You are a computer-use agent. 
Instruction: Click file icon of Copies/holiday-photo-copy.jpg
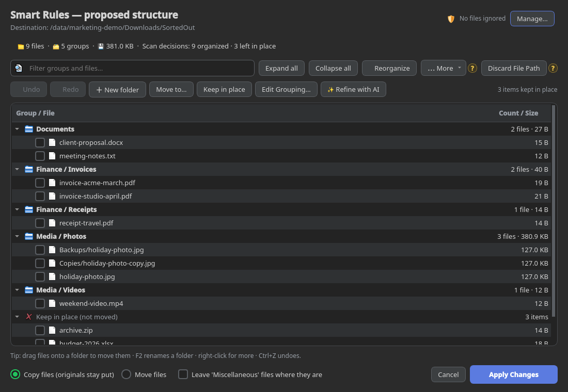tap(52, 263)
